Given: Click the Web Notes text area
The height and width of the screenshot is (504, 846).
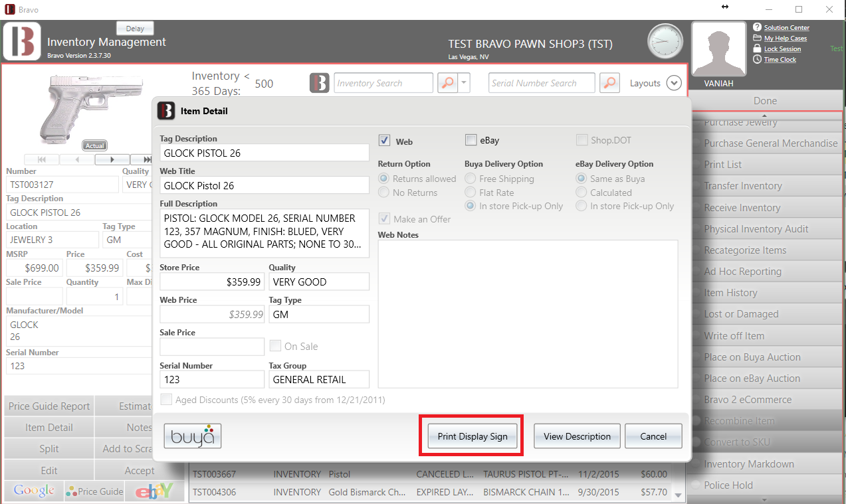Looking at the screenshot, I should pos(528,314).
